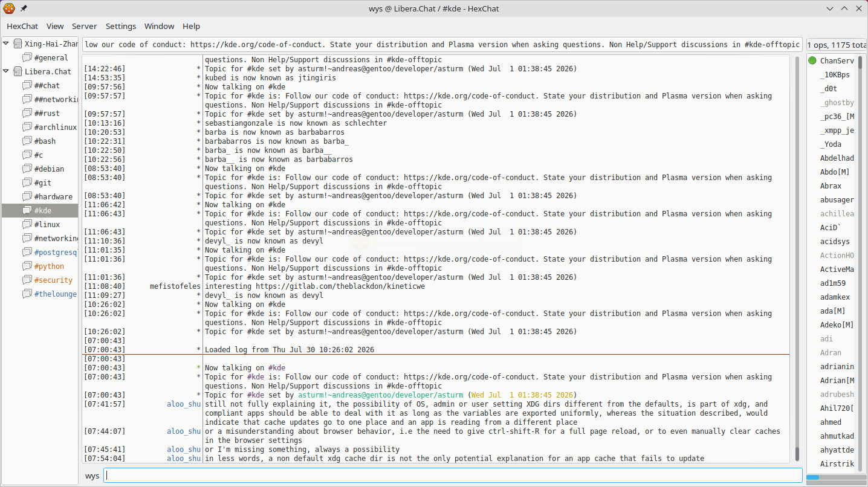Click the '1 ops, 1175 total' user count
The image size is (868, 487).
[837, 45]
